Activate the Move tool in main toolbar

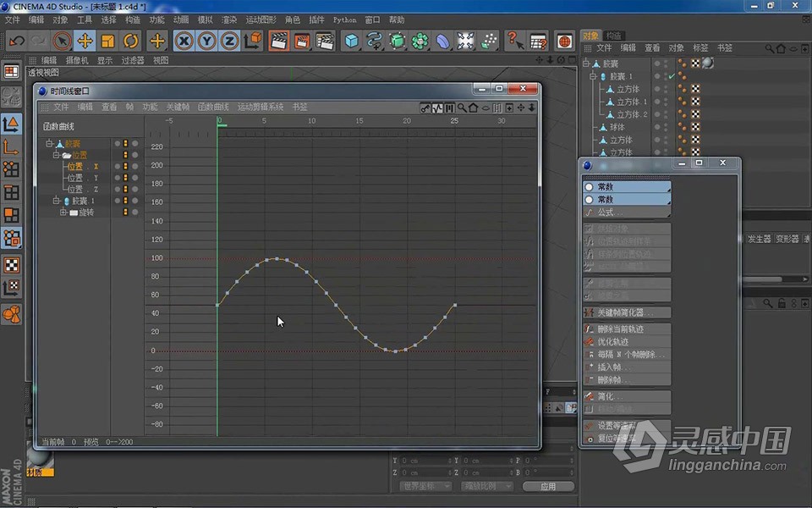tap(85, 41)
